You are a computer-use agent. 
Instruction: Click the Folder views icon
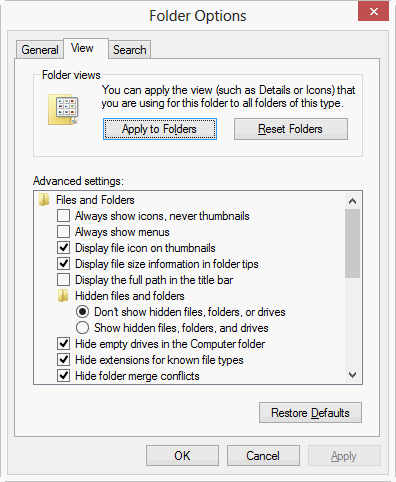(63, 109)
